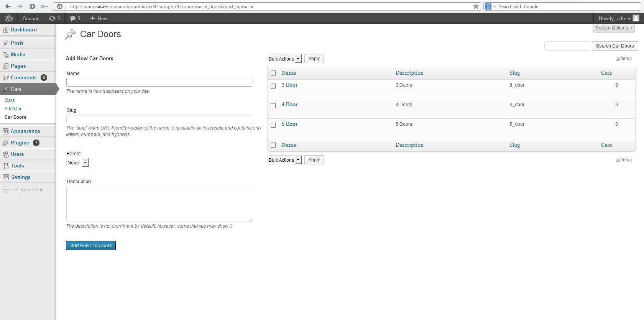
Task: Focus the Slug input field
Action: [x=159, y=119]
